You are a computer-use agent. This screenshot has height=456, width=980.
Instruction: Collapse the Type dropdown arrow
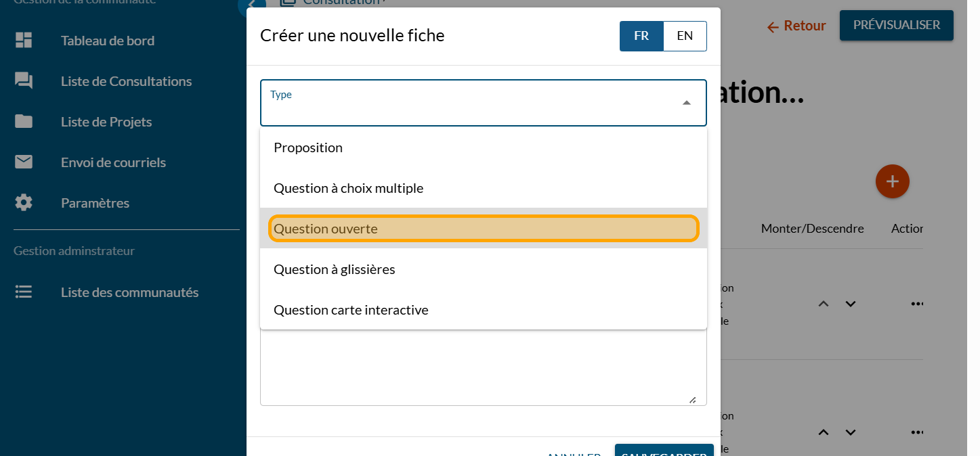pyautogui.click(x=686, y=103)
